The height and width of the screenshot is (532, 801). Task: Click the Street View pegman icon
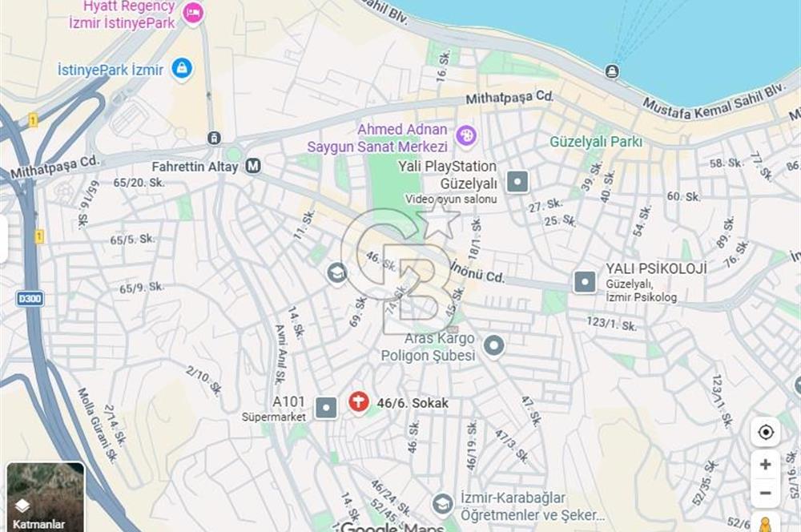[765, 524]
